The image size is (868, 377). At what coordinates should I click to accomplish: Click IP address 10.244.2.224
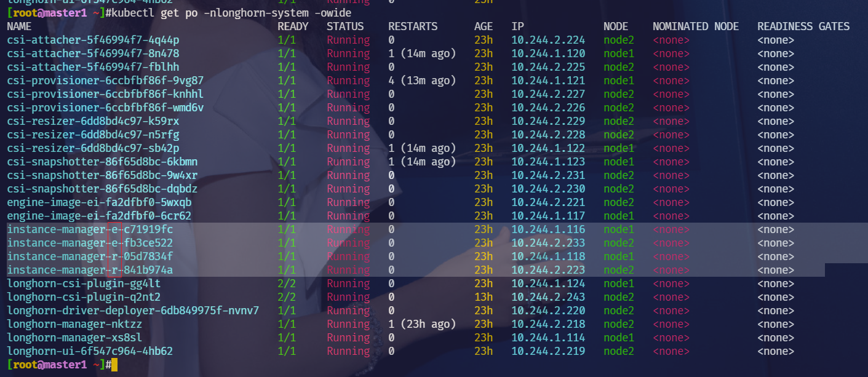(x=548, y=40)
